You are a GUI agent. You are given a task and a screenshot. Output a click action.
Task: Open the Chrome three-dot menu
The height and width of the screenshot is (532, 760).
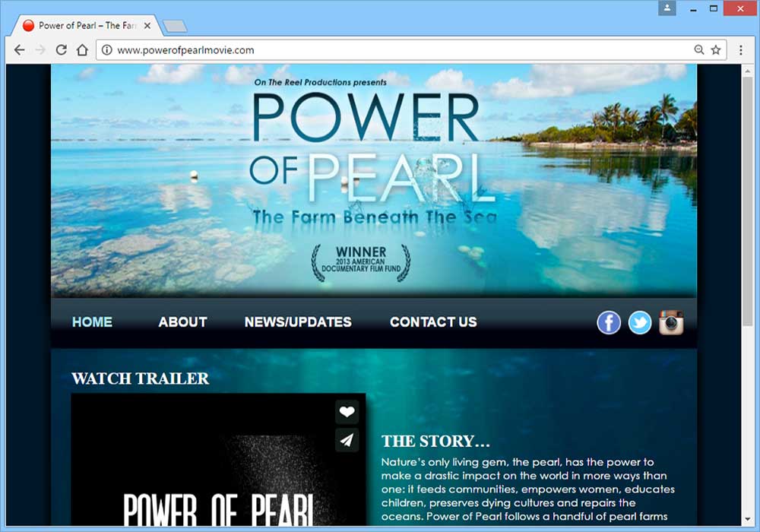tap(740, 50)
